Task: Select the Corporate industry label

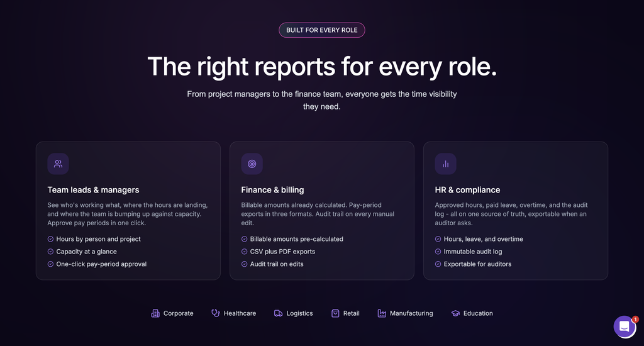Action: click(178, 313)
